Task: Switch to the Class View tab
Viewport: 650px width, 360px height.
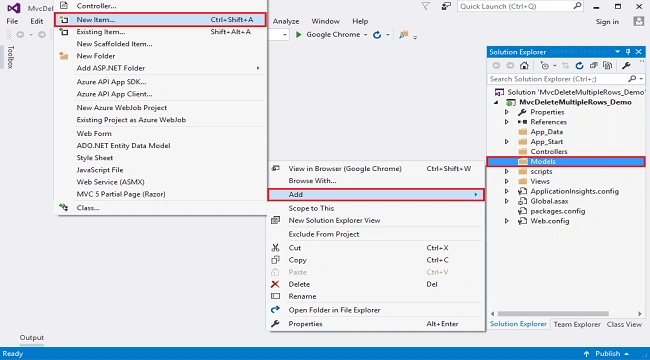Action: coord(624,325)
